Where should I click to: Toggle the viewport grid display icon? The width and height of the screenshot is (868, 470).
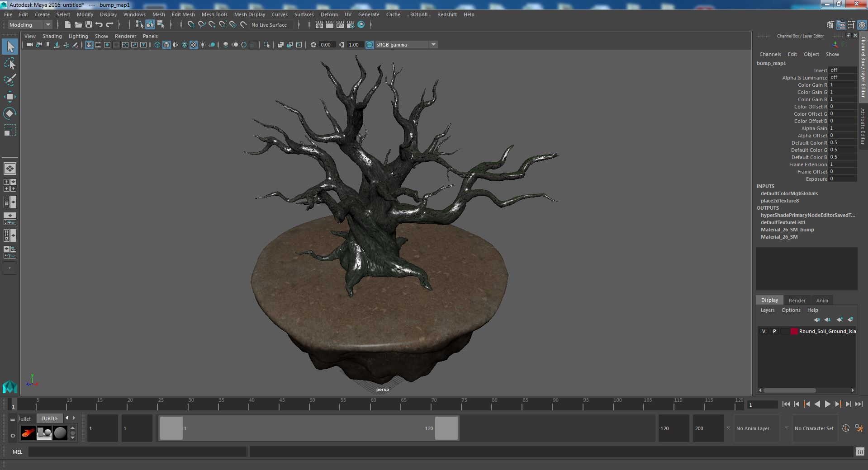click(x=89, y=45)
